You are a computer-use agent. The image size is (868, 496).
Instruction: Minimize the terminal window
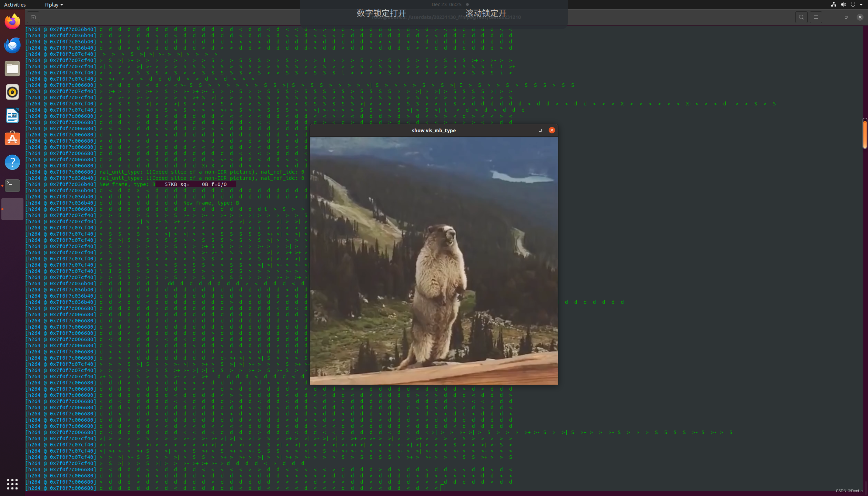tap(832, 17)
